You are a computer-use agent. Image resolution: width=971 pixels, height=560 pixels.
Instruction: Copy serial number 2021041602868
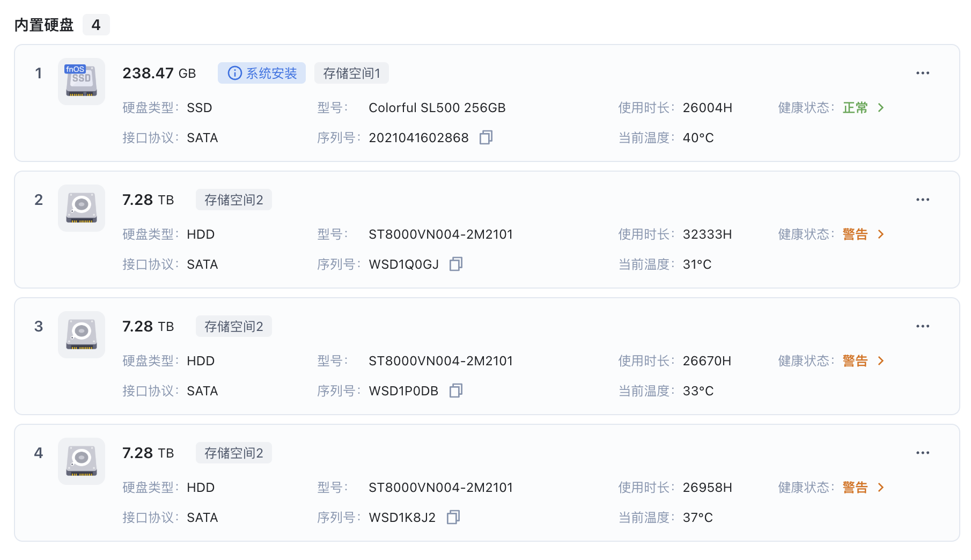(x=486, y=138)
